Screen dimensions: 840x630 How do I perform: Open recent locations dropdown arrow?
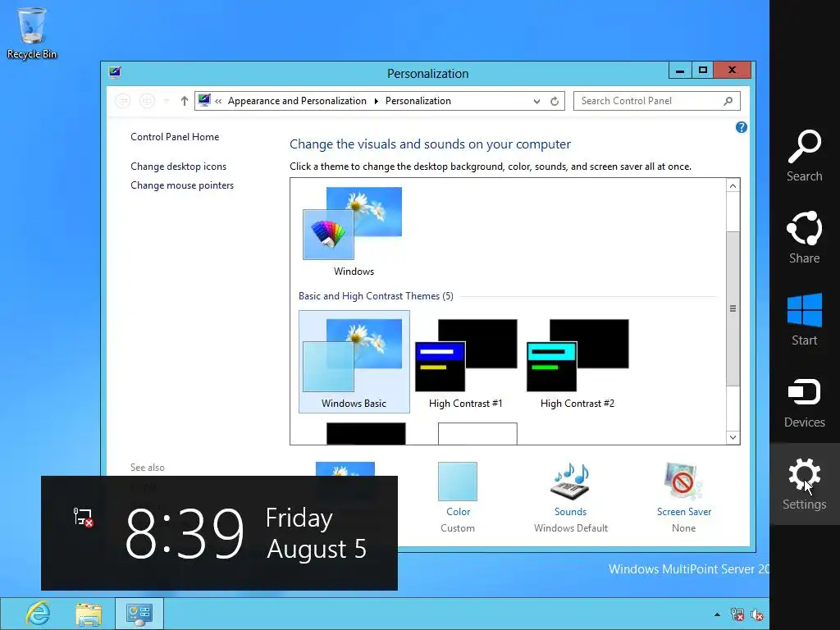coord(166,101)
